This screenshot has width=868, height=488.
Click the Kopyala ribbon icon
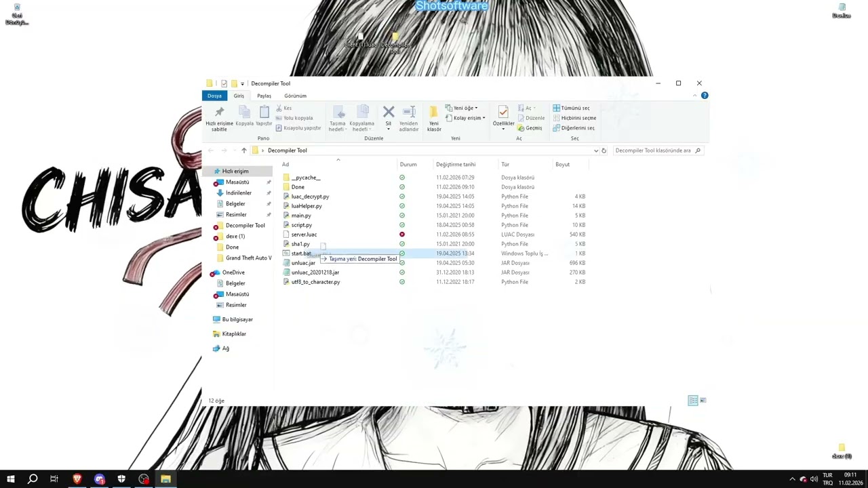[244, 112]
